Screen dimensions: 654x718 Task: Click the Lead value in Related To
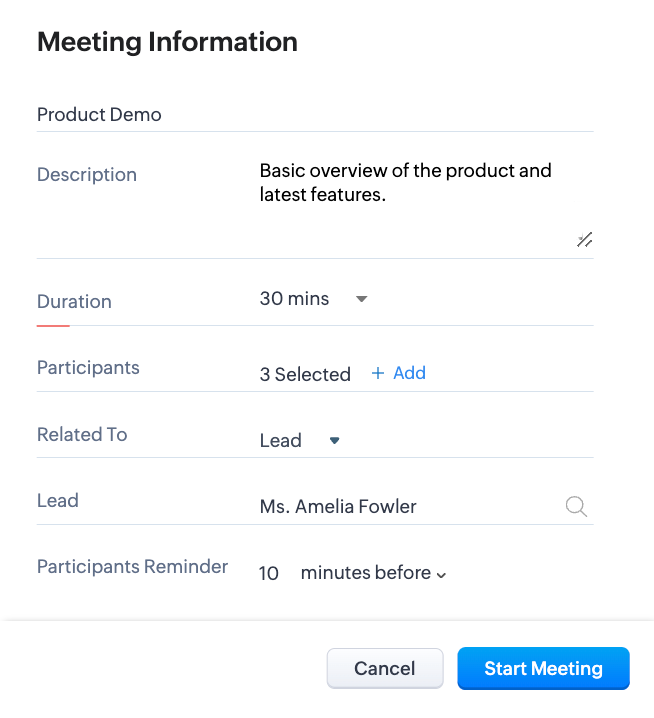click(x=281, y=441)
